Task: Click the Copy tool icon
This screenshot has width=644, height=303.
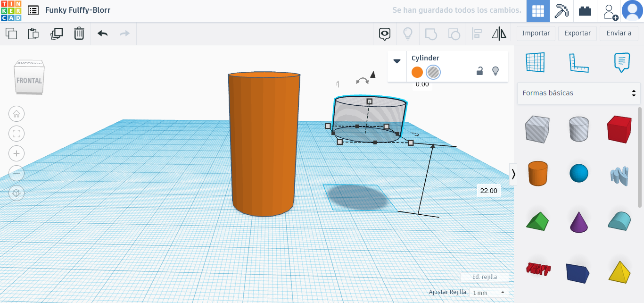Action: point(11,34)
